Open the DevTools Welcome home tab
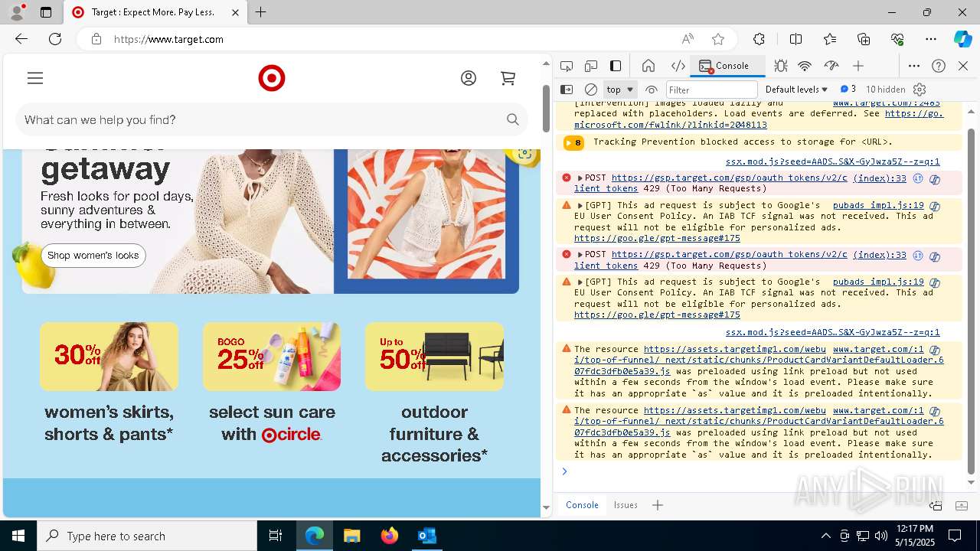The height and width of the screenshot is (551, 980). tap(648, 66)
